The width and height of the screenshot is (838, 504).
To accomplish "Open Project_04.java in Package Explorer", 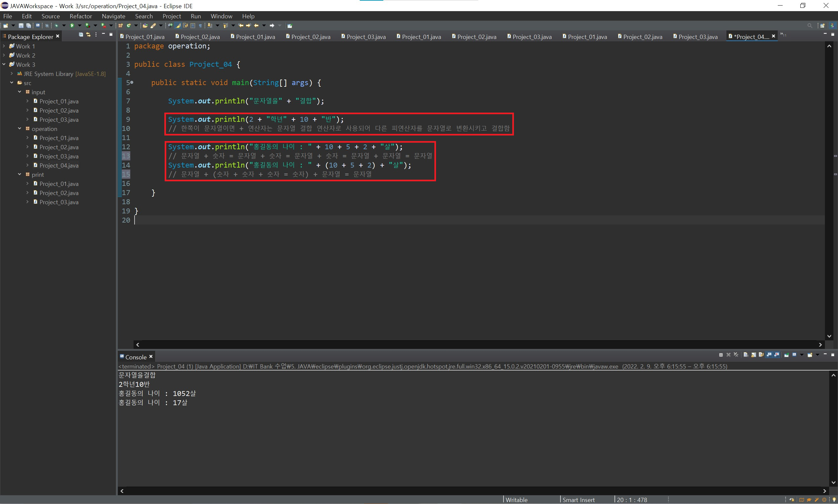I will [x=59, y=165].
